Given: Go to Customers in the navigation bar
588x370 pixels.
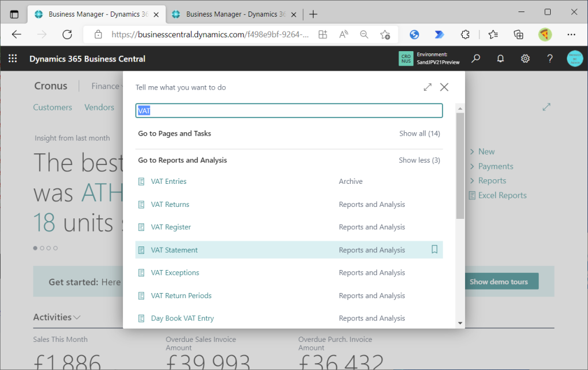Looking at the screenshot, I should [52, 107].
